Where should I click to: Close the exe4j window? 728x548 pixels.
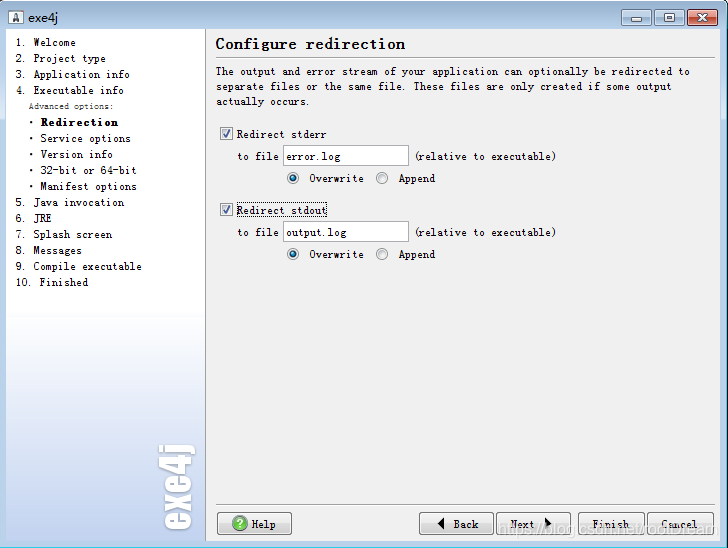[x=702, y=18]
